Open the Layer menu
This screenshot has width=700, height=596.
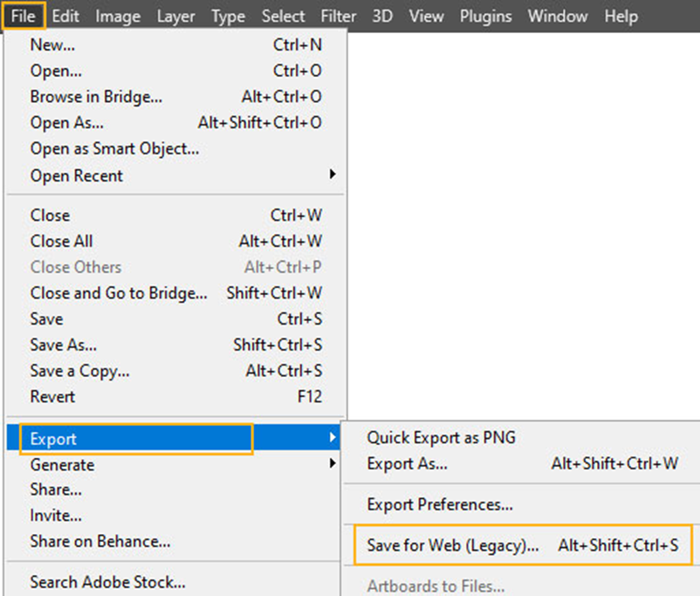pyautogui.click(x=175, y=16)
